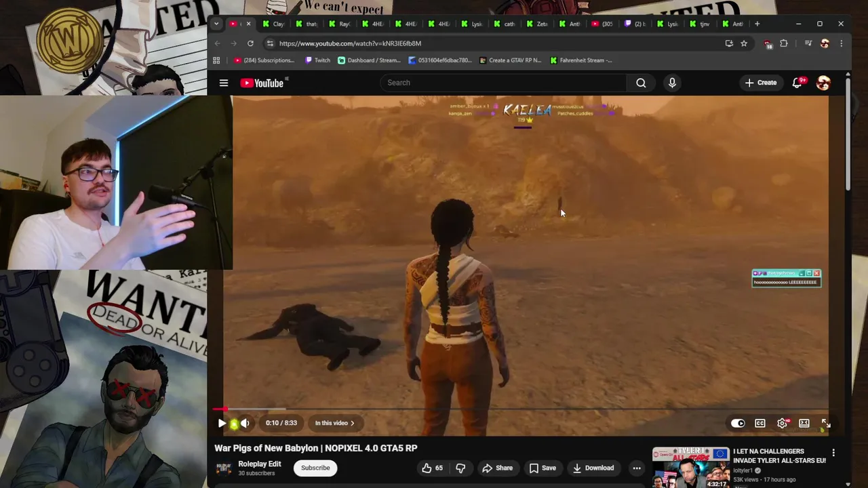The height and width of the screenshot is (488, 868).
Task: Start voice search with the microphone
Action: click(672, 83)
